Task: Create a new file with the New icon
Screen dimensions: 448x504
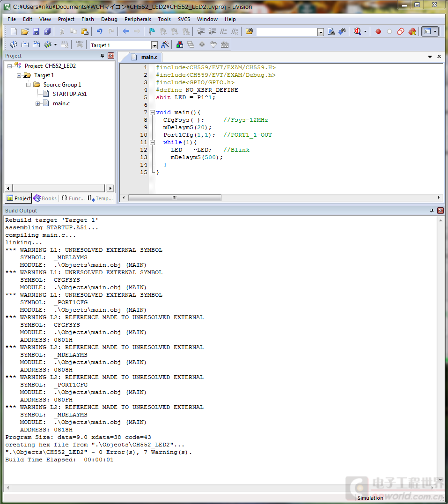Action: [14, 31]
